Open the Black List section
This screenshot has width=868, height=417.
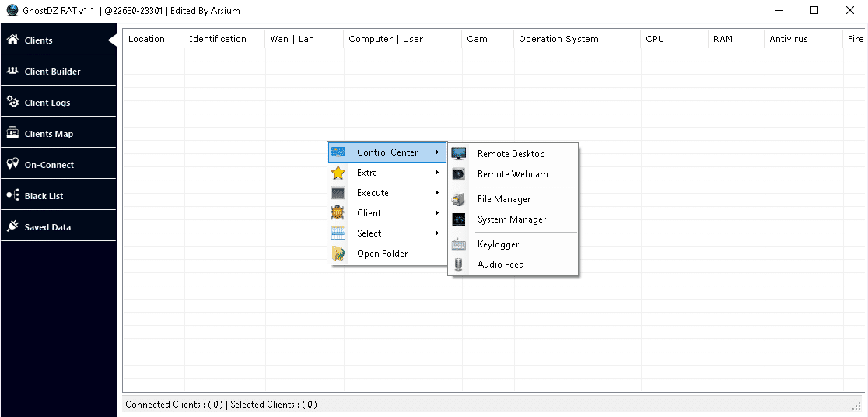click(58, 195)
